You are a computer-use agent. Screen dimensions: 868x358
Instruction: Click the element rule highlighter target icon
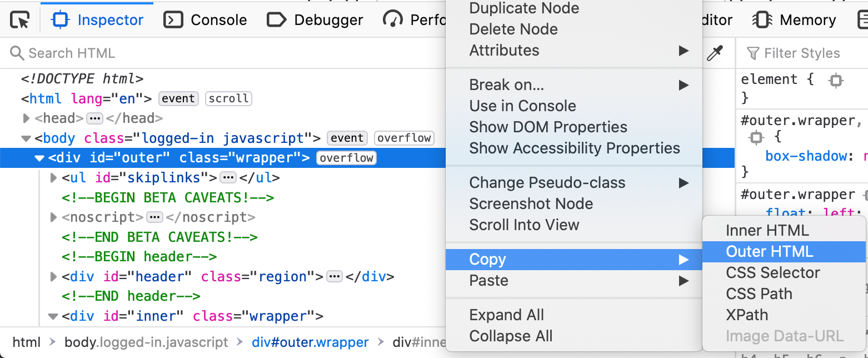pyautogui.click(x=836, y=80)
